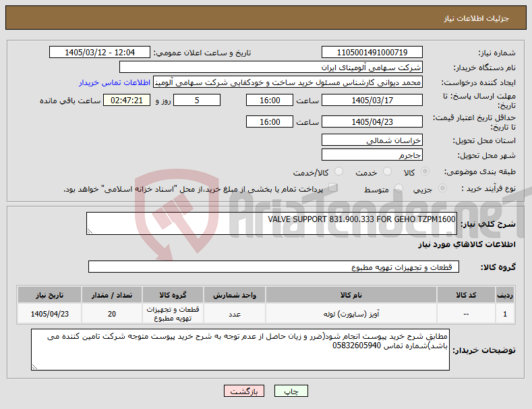Select the کالا radio button
Viewport: 532px width, 409px height.
425,171
